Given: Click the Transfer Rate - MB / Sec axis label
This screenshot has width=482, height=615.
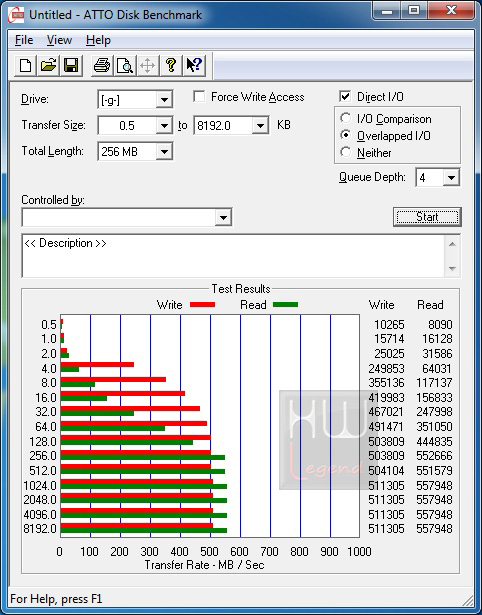Looking at the screenshot, I should tap(204, 565).
